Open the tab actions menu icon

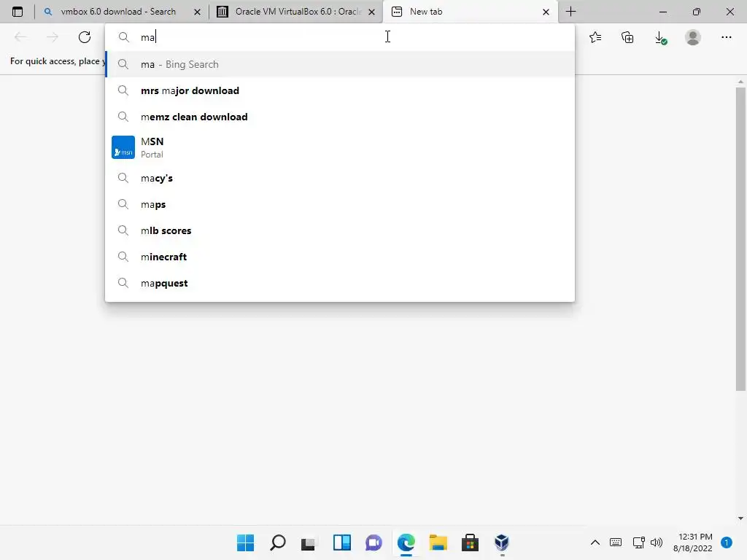[x=18, y=12]
